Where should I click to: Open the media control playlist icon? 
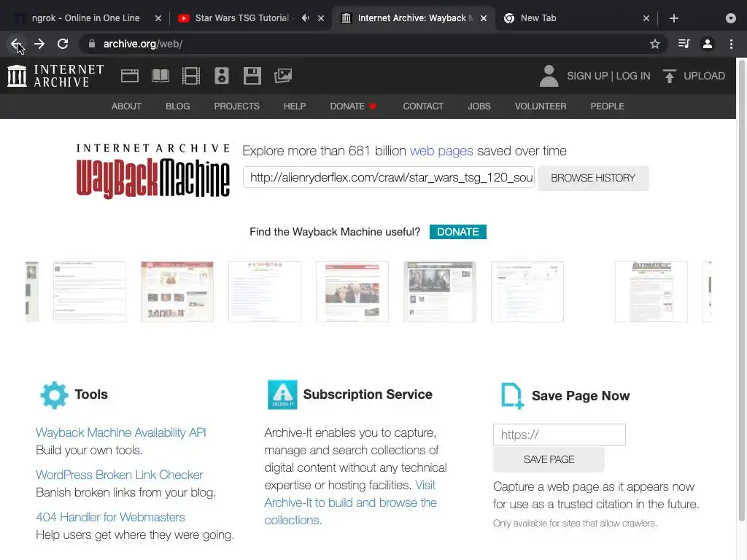(x=684, y=44)
